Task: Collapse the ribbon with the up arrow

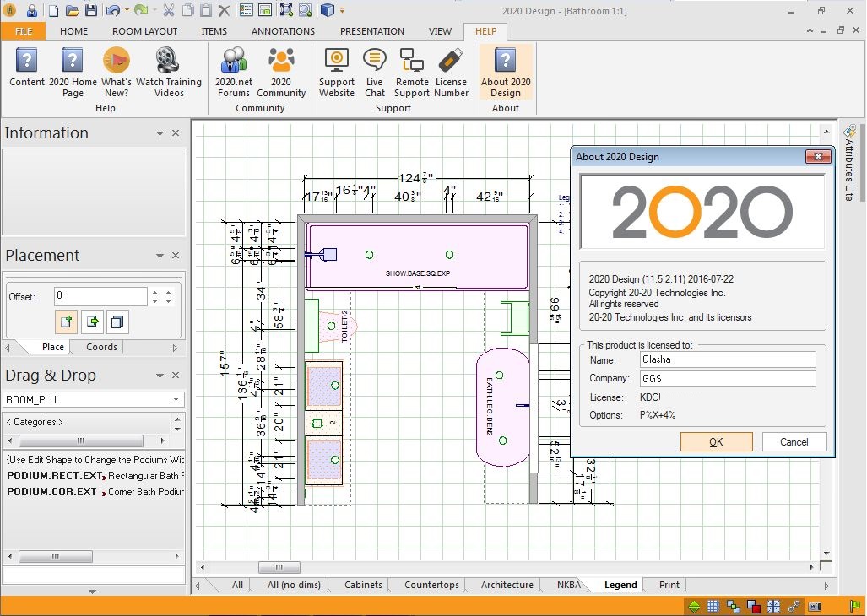Action: point(810,31)
